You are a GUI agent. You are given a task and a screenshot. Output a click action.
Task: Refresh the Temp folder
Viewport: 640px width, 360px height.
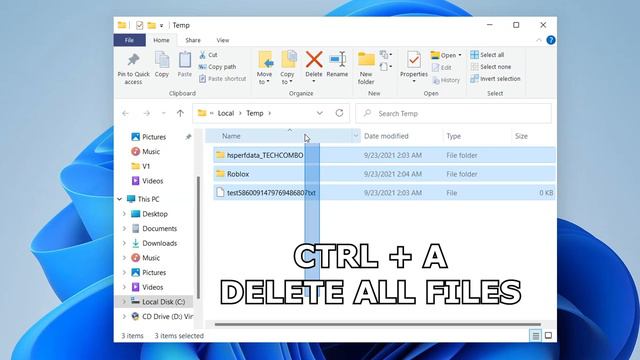click(339, 113)
